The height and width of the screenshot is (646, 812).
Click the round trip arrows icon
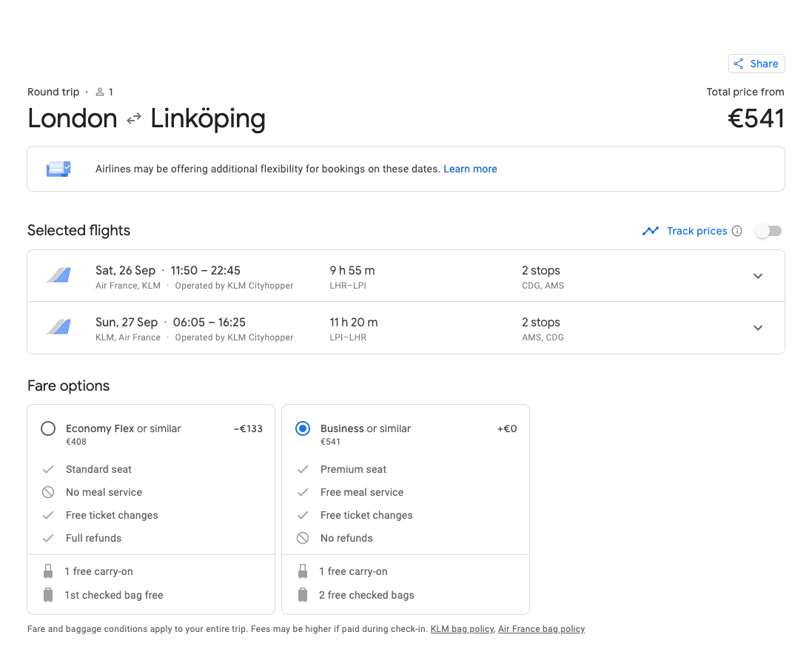(x=134, y=118)
